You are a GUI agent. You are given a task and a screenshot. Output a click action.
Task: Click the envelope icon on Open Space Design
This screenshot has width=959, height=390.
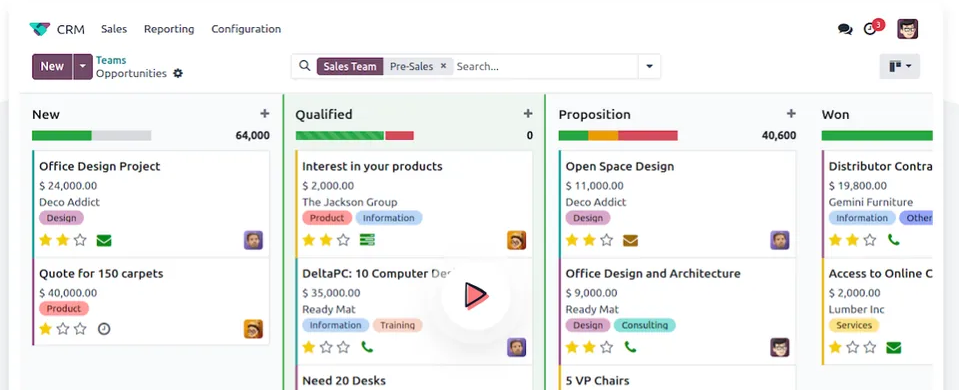click(x=630, y=241)
